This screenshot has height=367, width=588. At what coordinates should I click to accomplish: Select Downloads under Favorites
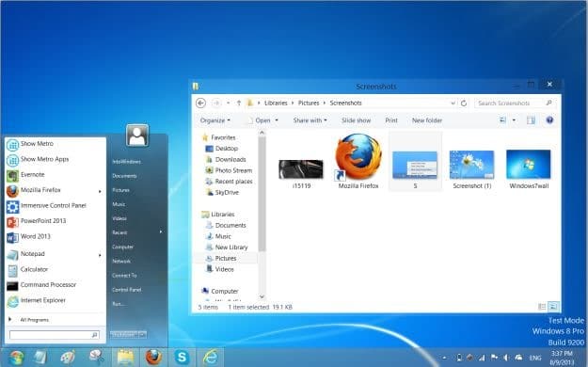230,159
